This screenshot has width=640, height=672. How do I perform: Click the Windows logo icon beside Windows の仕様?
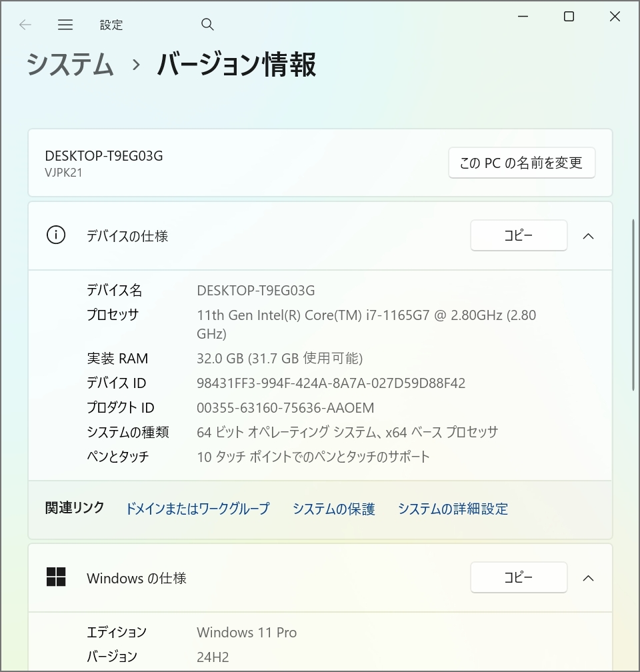coord(56,577)
